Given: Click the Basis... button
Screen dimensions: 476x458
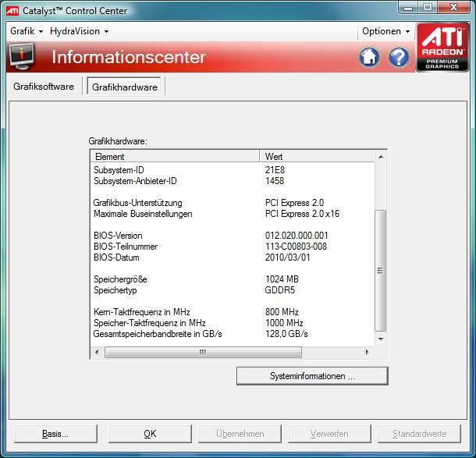Looking at the screenshot, I should click(x=55, y=434).
